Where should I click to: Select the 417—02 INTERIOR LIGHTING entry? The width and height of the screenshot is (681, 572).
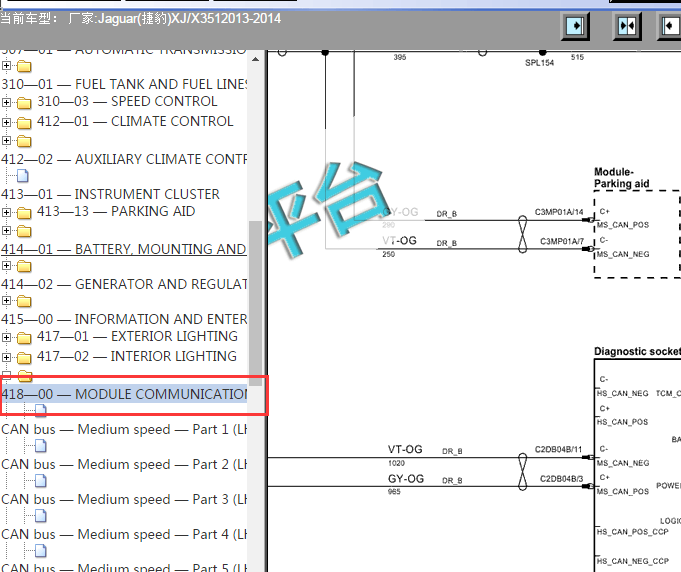click(x=137, y=356)
